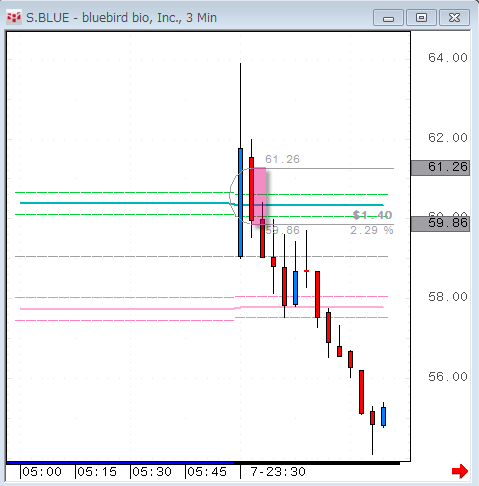Image resolution: width=479 pixels, height=486 pixels.
Task: Click the 05:45 time axis label
Action: point(207,472)
